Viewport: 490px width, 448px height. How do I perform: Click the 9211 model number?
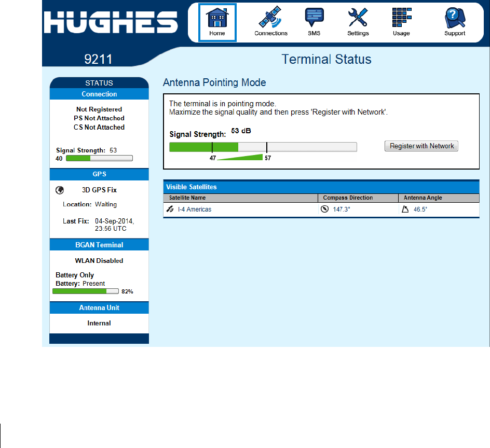pyautogui.click(x=98, y=59)
